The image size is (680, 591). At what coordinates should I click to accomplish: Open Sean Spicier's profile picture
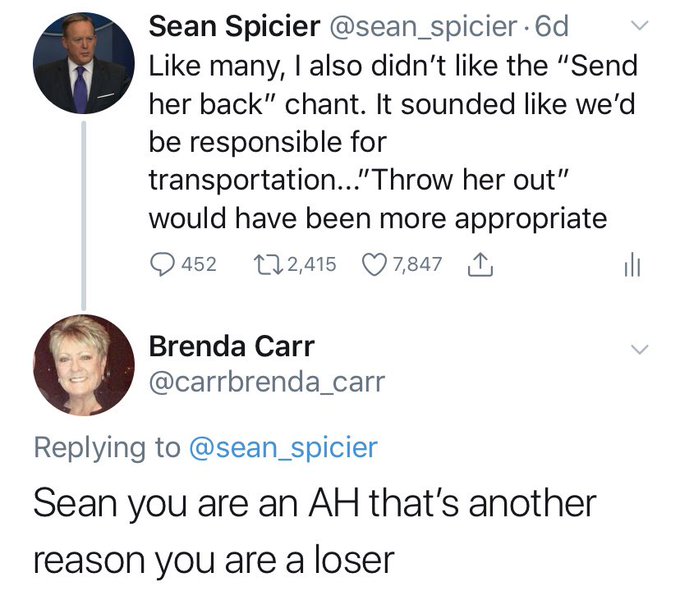84,63
